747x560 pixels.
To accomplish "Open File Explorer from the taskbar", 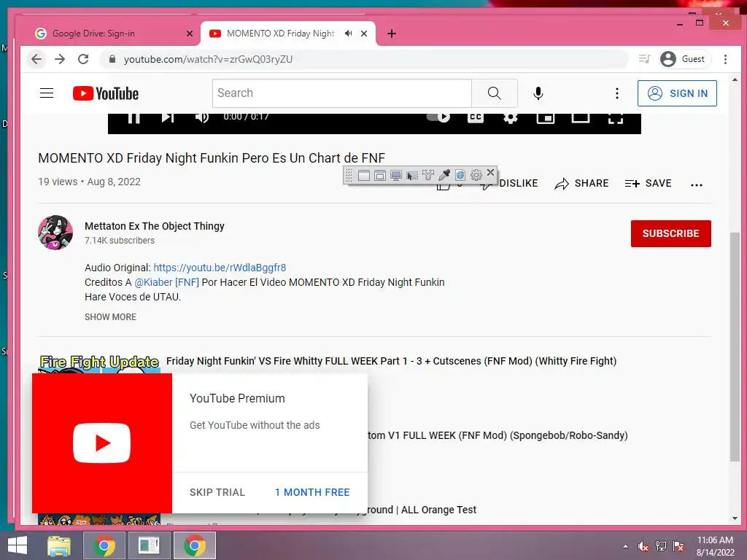I will [x=59, y=545].
